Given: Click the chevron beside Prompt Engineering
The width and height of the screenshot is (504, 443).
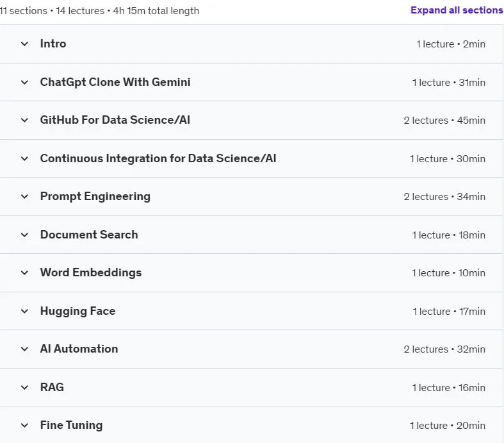Looking at the screenshot, I should (24, 197).
